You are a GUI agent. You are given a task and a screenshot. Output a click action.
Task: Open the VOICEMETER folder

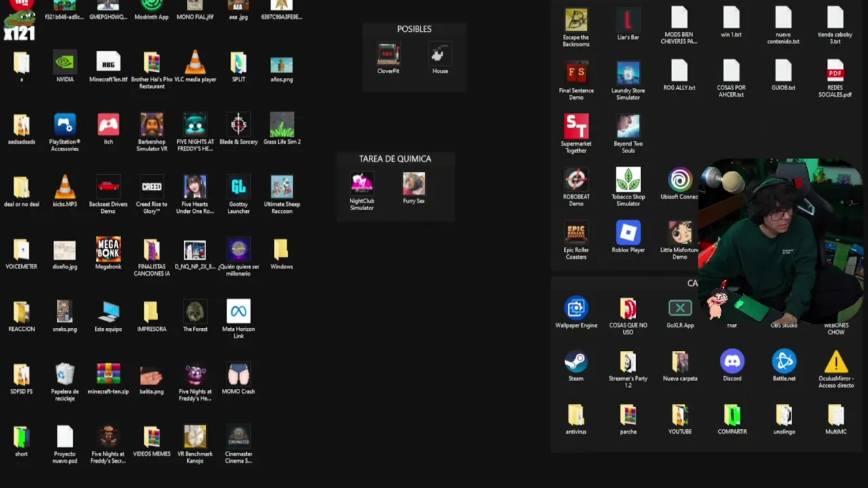pos(21,250)
